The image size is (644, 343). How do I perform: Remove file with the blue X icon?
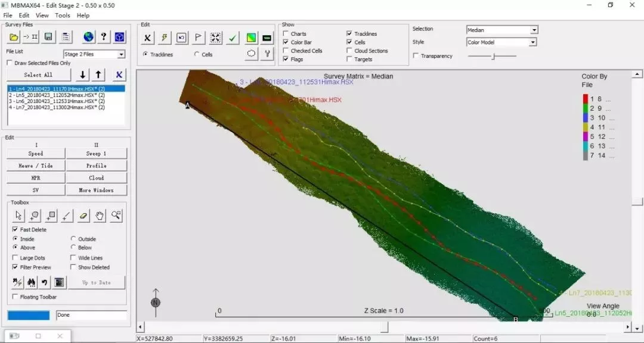point(119,74)
